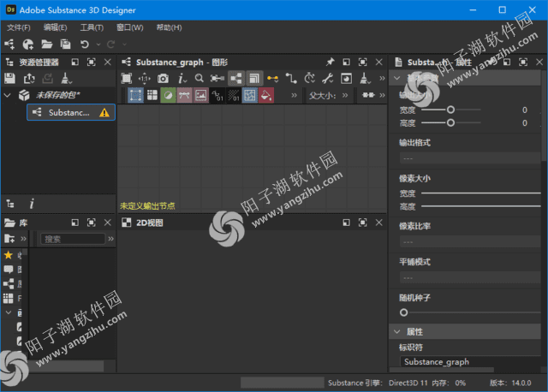
Task: Close the 库 library panel
Action: (108, 223)
